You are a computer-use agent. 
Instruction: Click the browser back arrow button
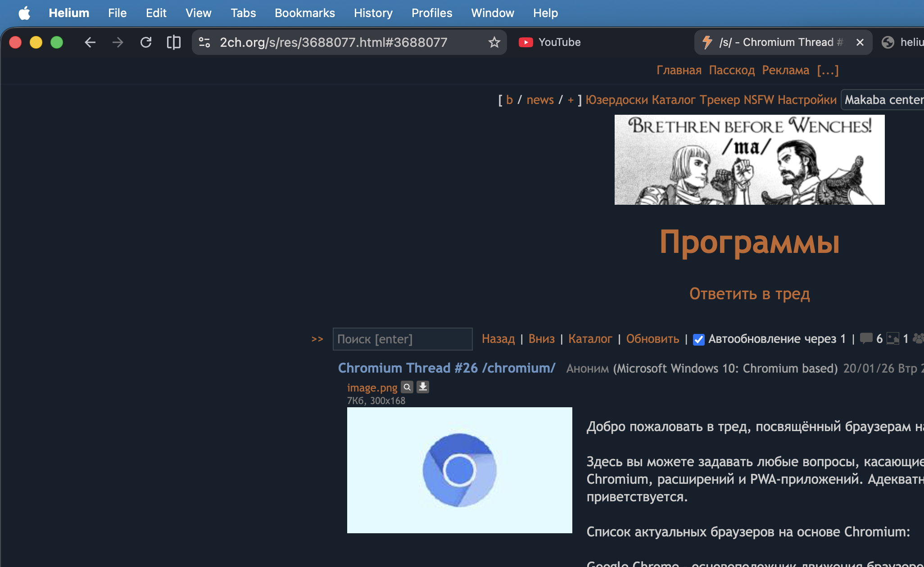(x=90, y=42)
